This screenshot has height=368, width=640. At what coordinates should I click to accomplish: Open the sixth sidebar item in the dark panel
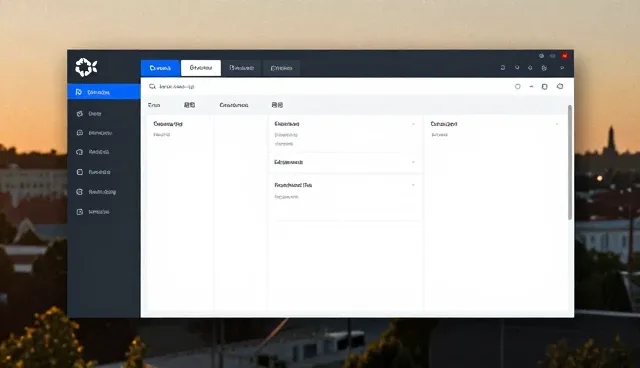coord(104,192)
